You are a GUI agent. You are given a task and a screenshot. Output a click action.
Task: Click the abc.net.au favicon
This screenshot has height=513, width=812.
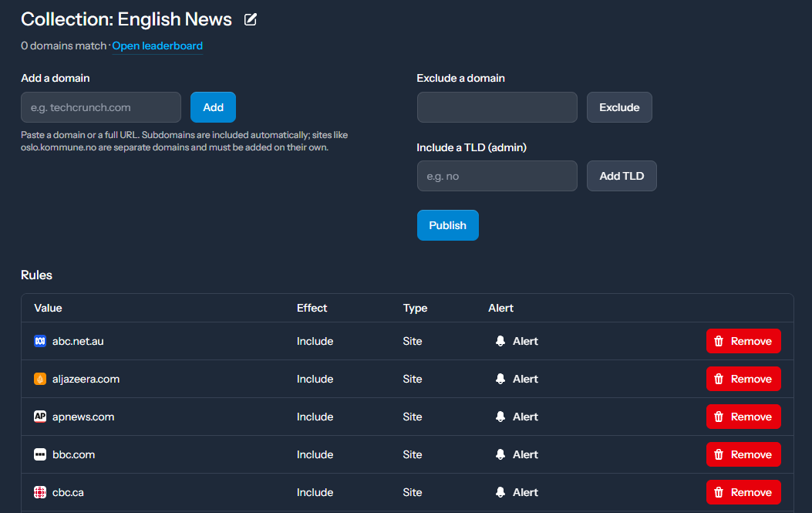coord(40,341)
